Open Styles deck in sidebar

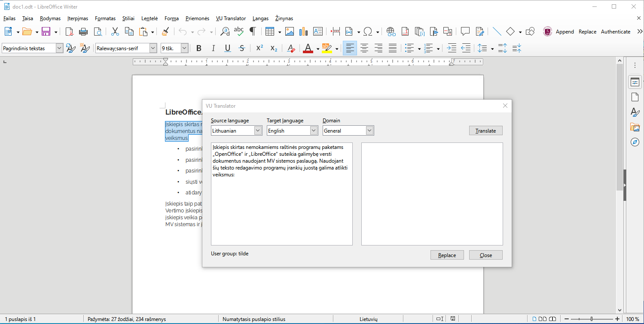635,112
